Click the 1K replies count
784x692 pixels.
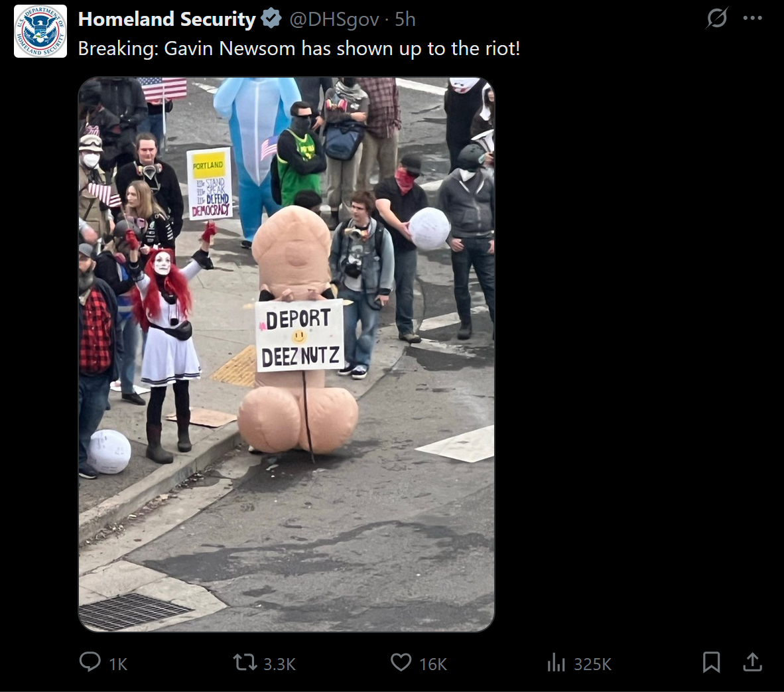(118, 664)
